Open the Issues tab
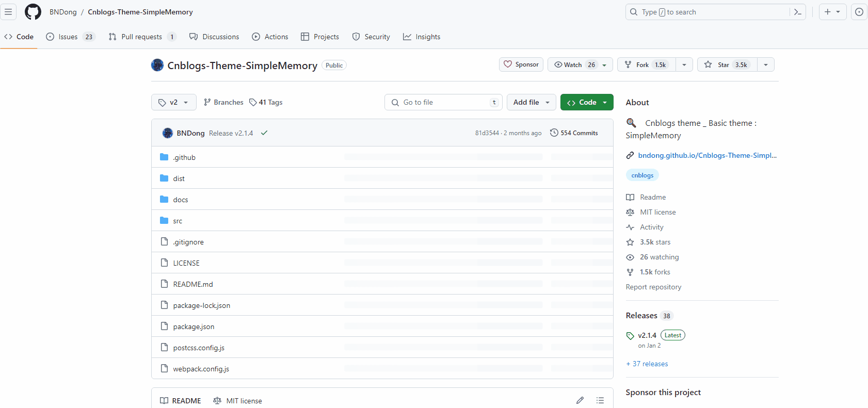868x408 pixels. coord(71,37)
